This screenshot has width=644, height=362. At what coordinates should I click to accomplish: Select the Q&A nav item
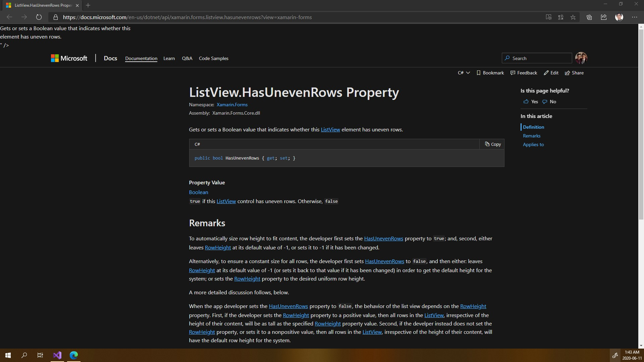pos(187,58)
